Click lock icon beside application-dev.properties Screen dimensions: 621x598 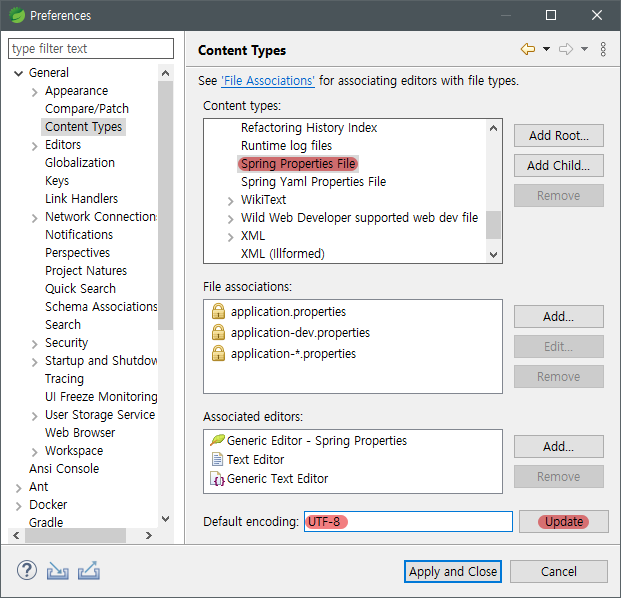click(218, 332)
